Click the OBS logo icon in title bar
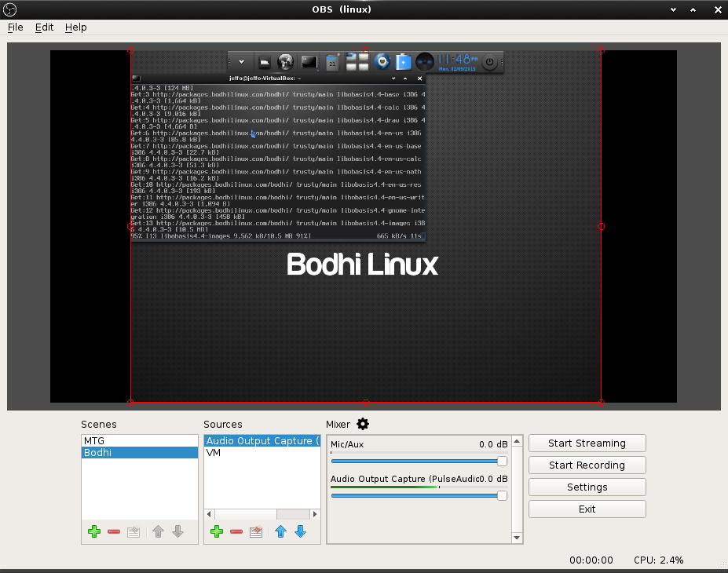The width and height of the screenshot is (728, 573). coord(9,9)
